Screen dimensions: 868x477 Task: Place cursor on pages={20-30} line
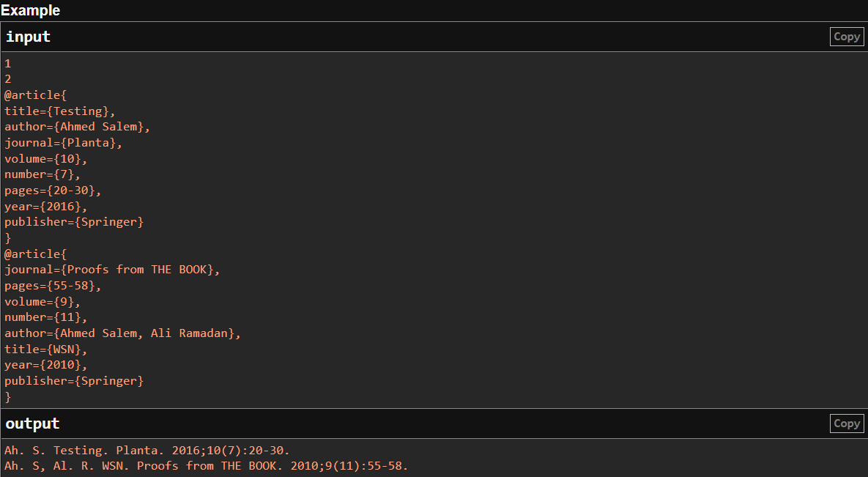(x=53, y=191)
